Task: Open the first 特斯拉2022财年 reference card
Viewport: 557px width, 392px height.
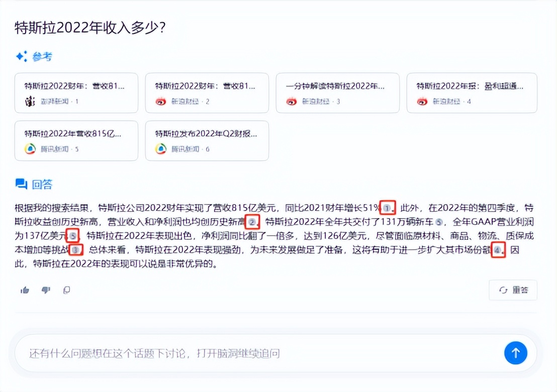Action: 76,92
